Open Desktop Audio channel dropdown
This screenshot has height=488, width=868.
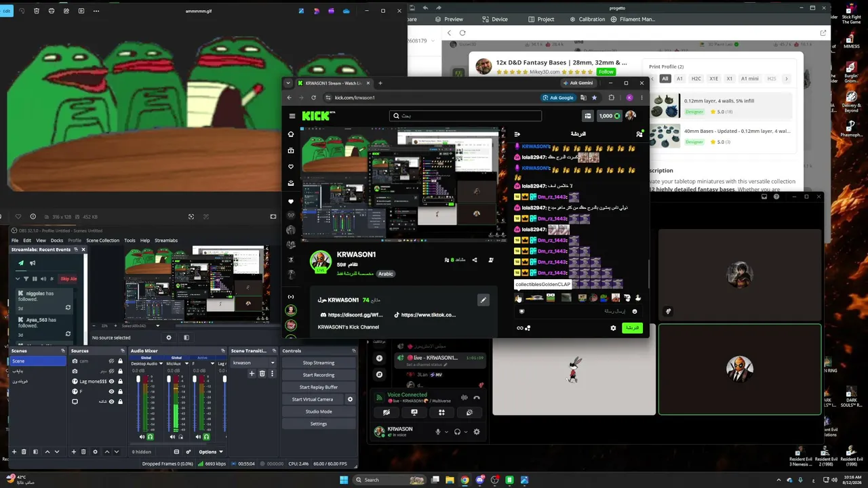point(160,364)
